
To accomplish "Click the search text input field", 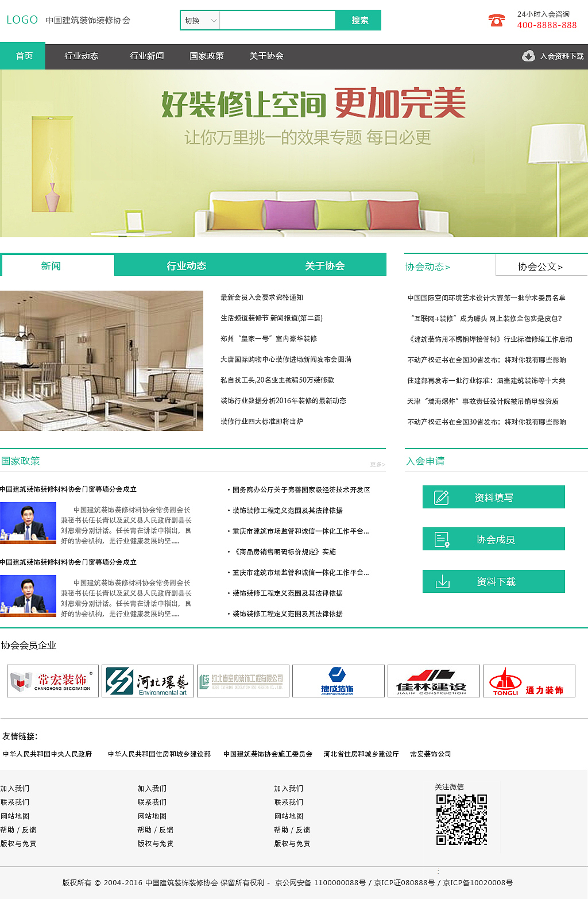I will 278,20.
